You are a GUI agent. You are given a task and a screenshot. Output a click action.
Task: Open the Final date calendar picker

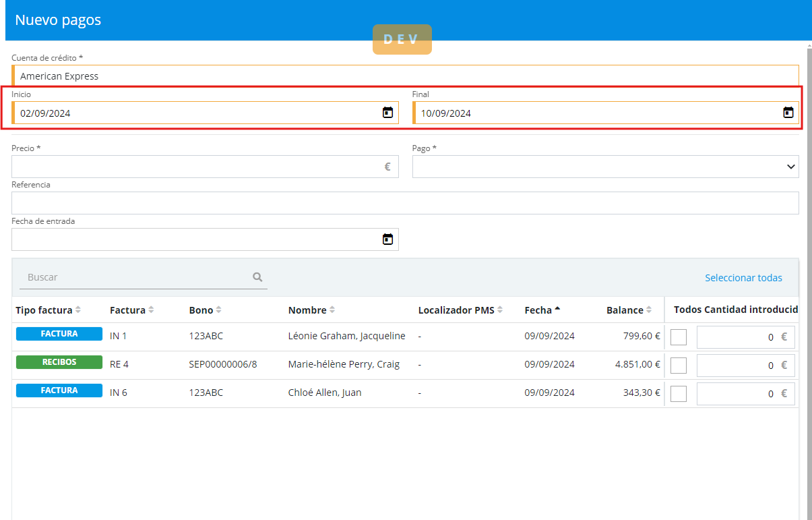coord(788,113)
